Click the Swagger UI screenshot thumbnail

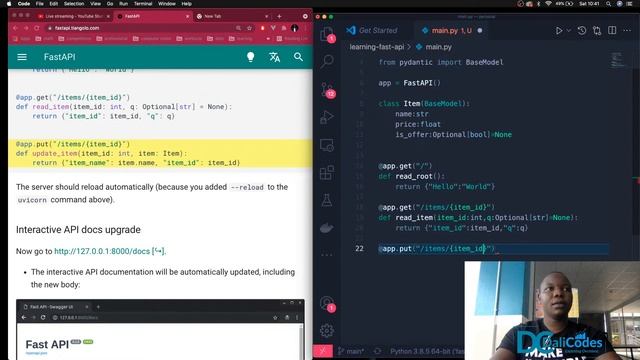point(160,329)
